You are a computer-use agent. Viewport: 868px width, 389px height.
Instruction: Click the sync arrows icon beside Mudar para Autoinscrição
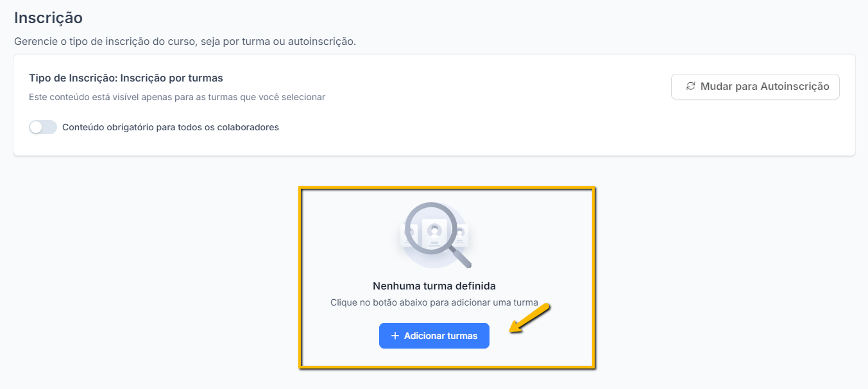point(690,86)
